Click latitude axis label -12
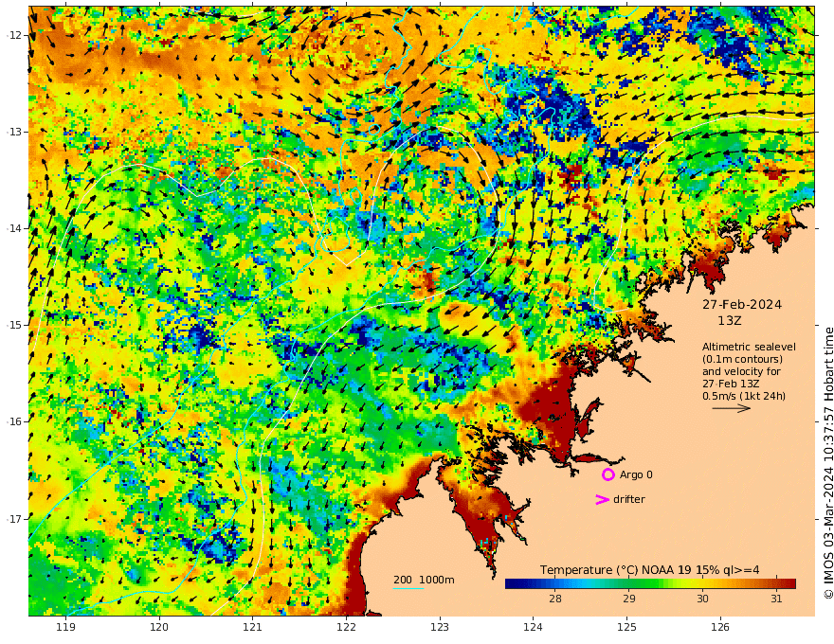Viewport: 834px width, 644px height. 14,35
